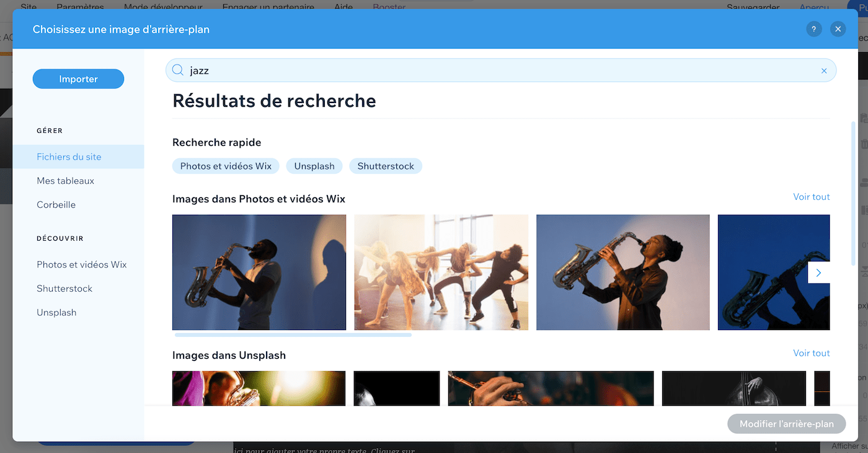The image size is (868, 453).
Task: Select the dancers in studio image
Action: tap(441, 272)
